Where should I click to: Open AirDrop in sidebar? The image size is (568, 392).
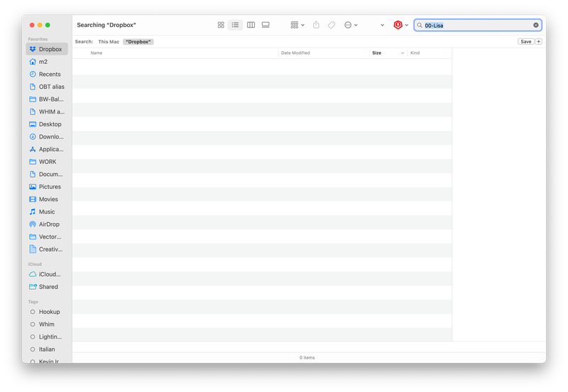coord(47,224)
